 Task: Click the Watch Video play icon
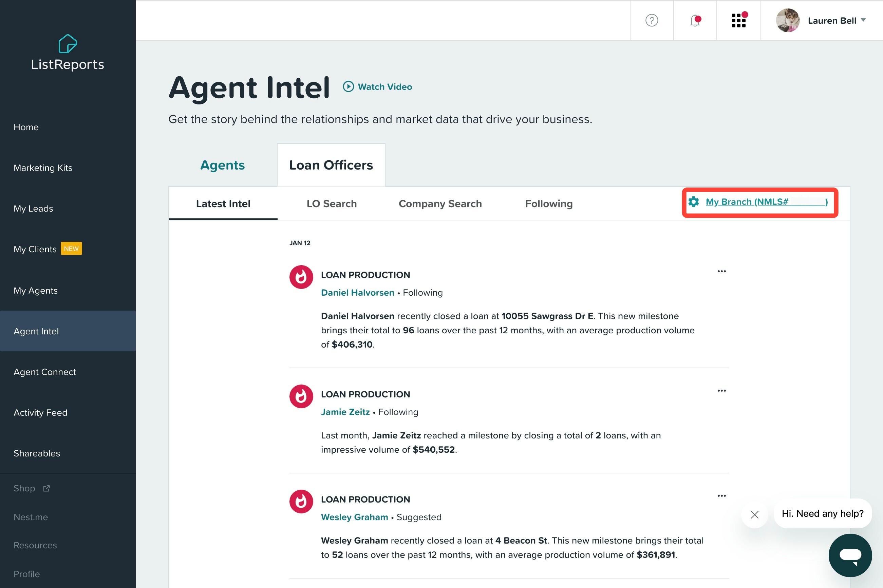pyautogui.click(x=348, y=86)
